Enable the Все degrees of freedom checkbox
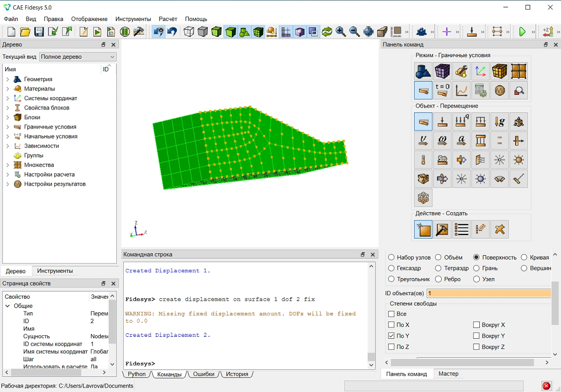Image resolution: width=561 pixels, height=392 pixels. pyautogui.click(x=391, y=314)
